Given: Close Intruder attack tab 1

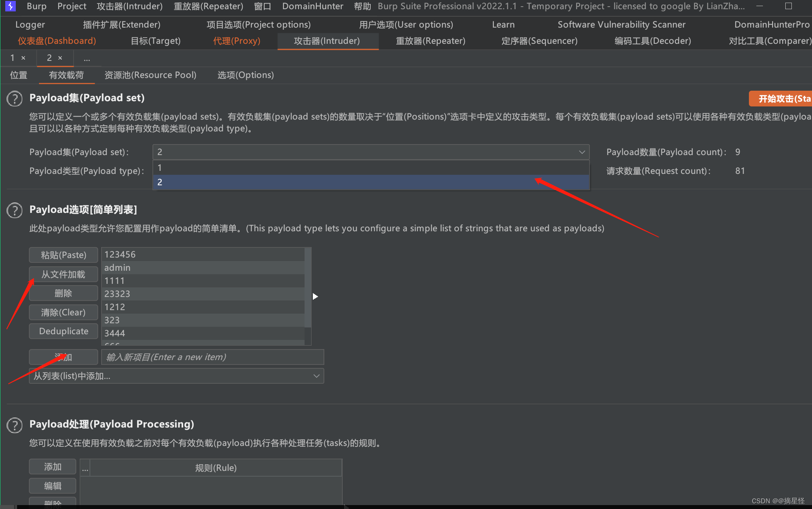Looking at the screenshot, I should tap(23, 58).
